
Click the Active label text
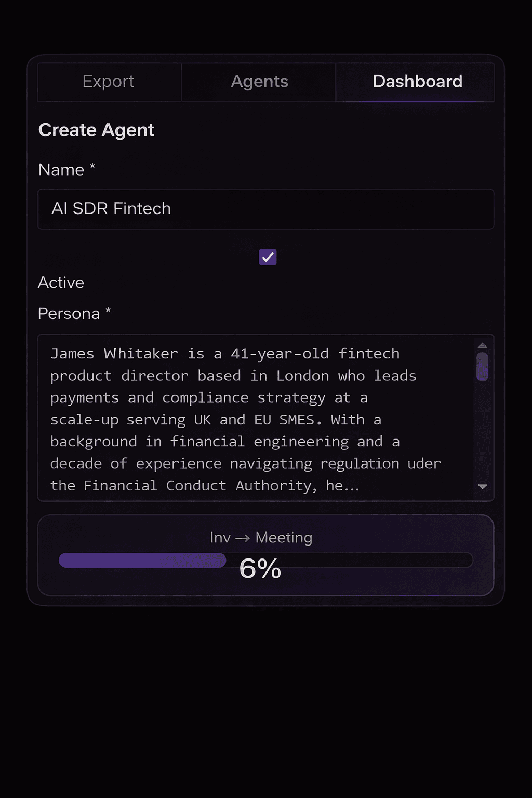pyautogui.click(x=61, y=283)
